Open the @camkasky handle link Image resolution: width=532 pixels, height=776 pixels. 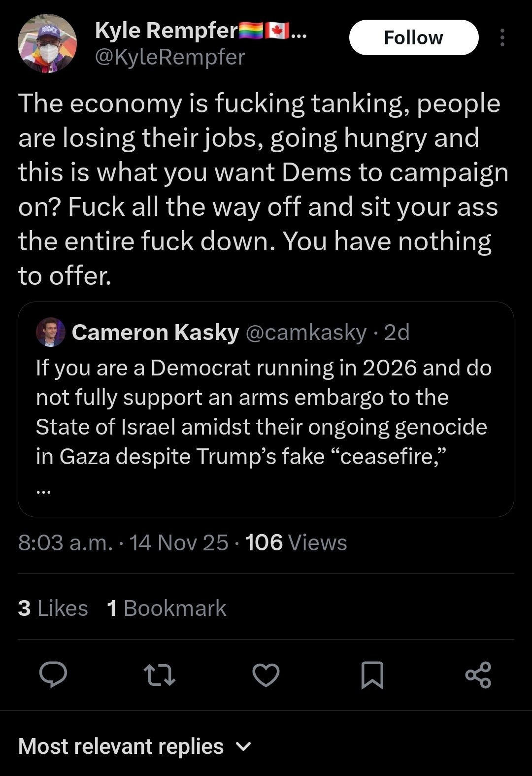coord(305,333)
